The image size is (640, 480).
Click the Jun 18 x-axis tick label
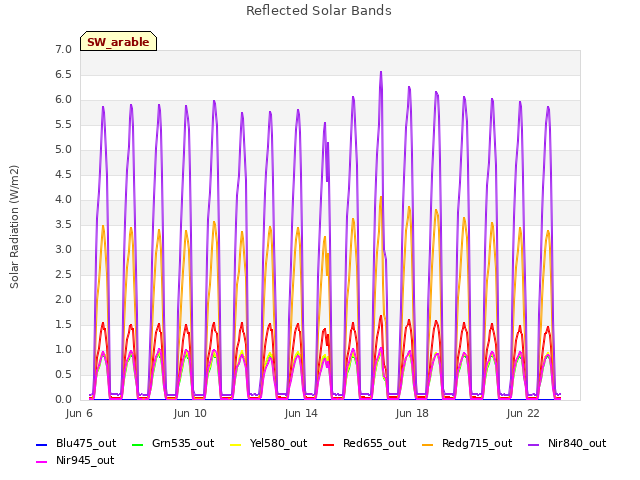[412, 414]
